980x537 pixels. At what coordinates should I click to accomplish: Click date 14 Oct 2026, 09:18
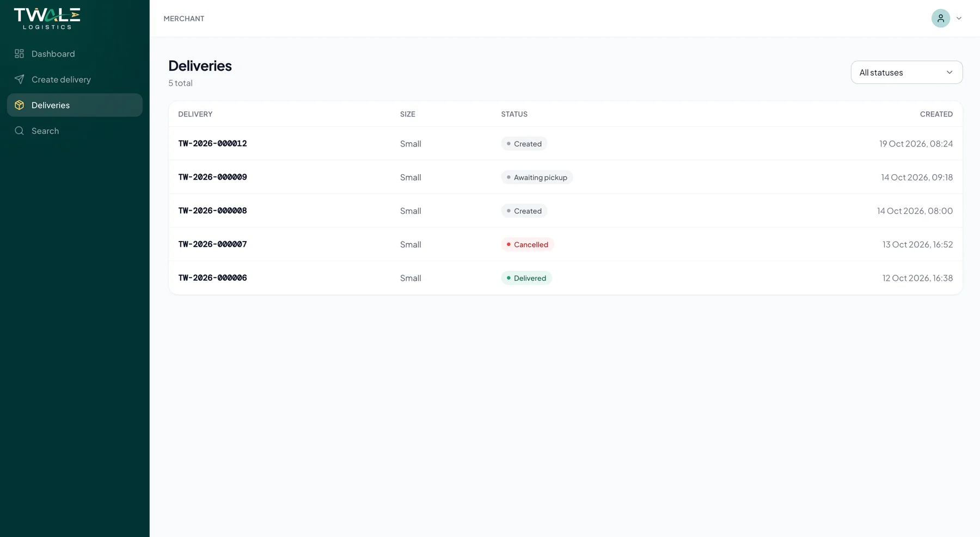click(917, 177)
